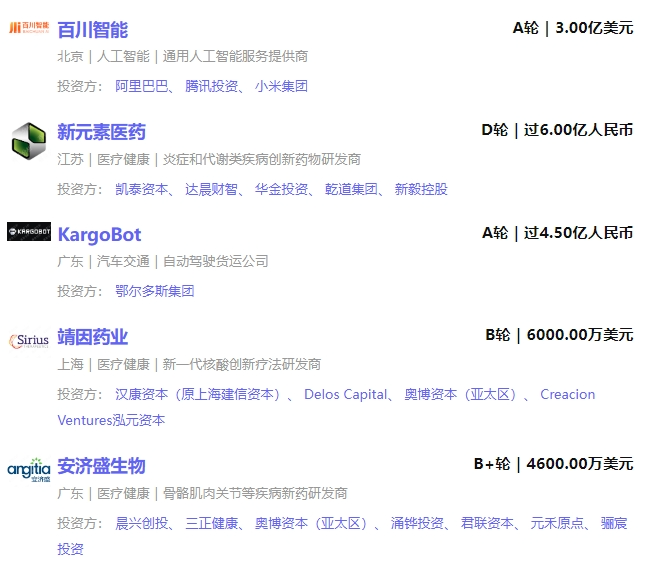Open the 安济盛生物 company title link
Screen dimensions: 659x566
(102, 466)
